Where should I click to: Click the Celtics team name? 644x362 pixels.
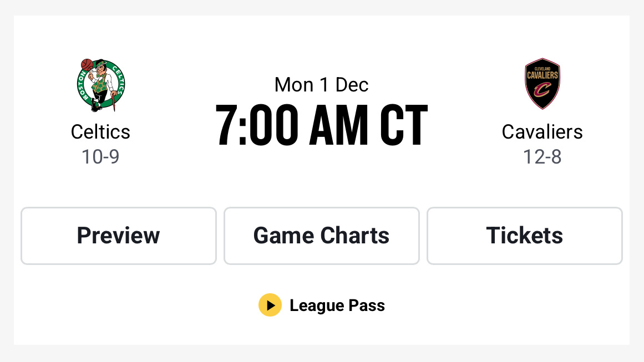tap(100, 132)
